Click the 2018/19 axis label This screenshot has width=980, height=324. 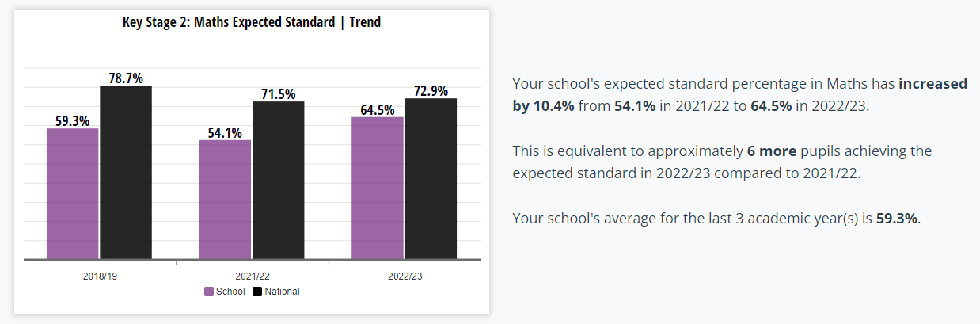pyautogui.click(x=99, y=276)
